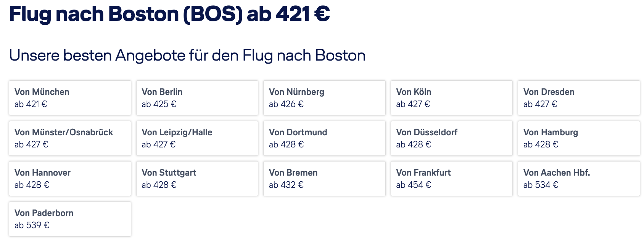Screen dimensions: 644x240
Task: Click the 'Flug nach Boston (BOS)' heading
Action: pos(126,14)
